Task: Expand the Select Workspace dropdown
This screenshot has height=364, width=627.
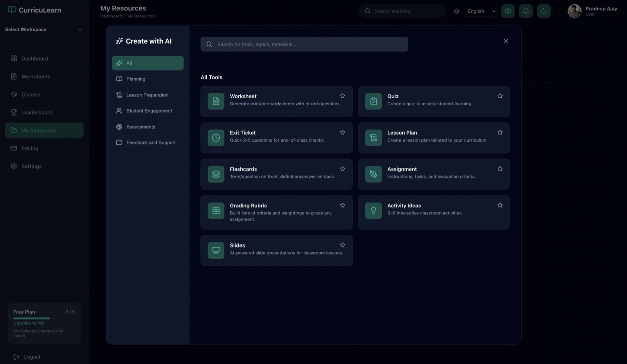Action: (44, 30)
